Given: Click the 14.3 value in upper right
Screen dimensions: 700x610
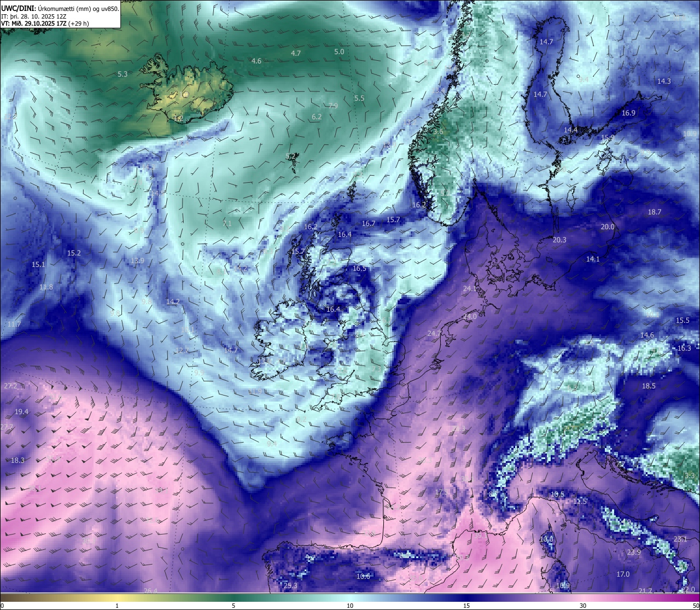Looking at the screenshot, I should tap(664, 82).
